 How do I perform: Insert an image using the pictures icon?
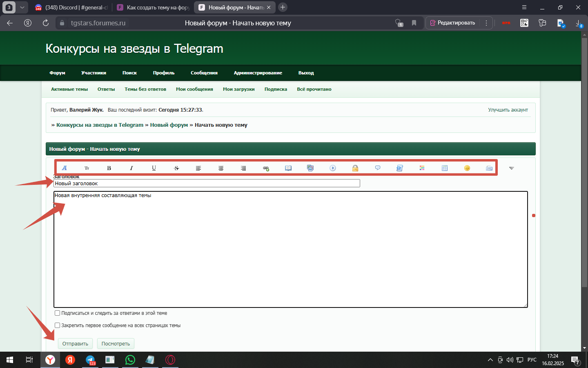pyautogui.click(x=310, y=168)
